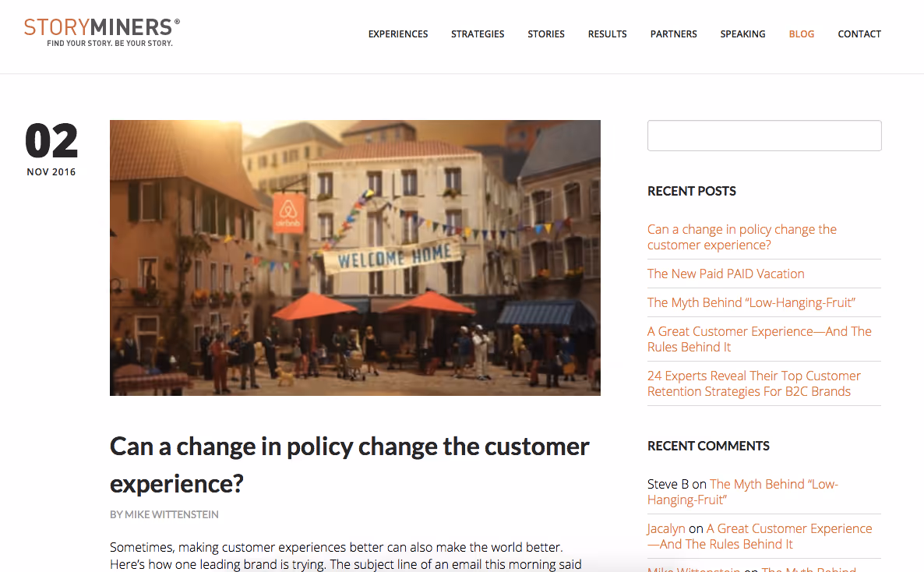The width and height of the screenshot is (924, 572).
Task: Click the 'Recent Comments' heading
Action: 708,446
